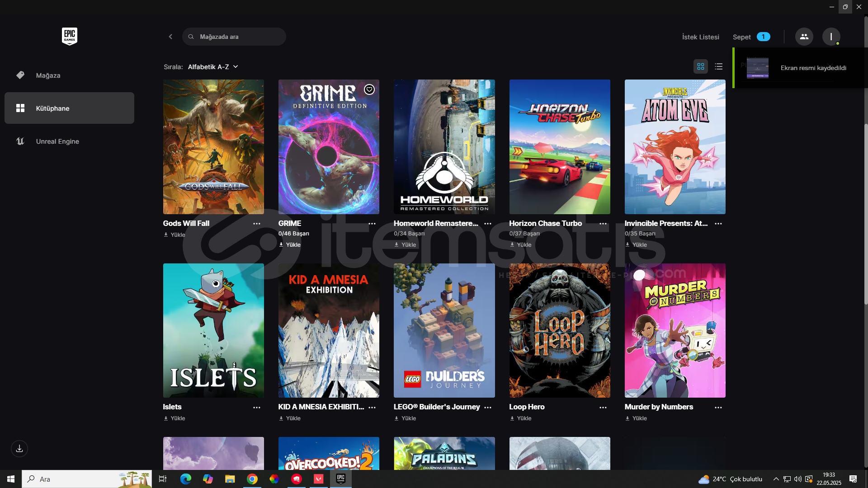
Task: Switch to list view
Action: pos(718,66)
